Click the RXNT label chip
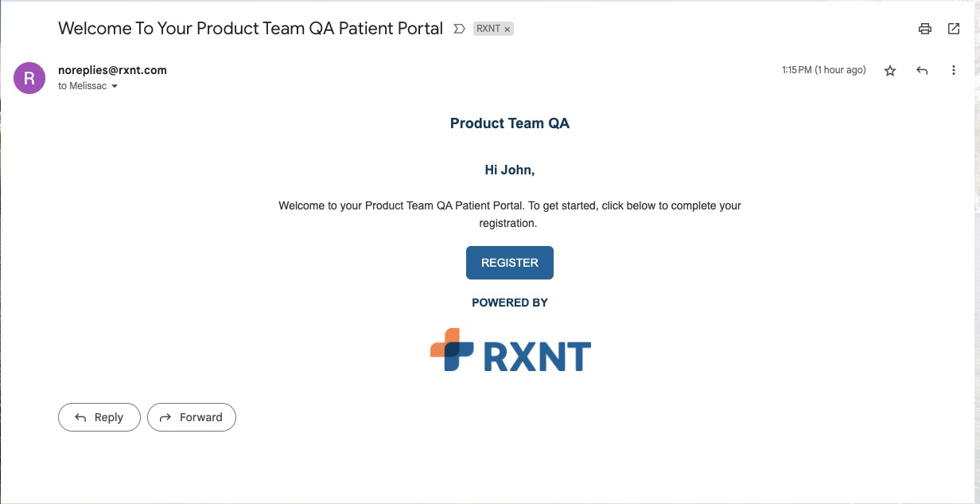Viewport: 980px width, 504px height. coord(488,29)
